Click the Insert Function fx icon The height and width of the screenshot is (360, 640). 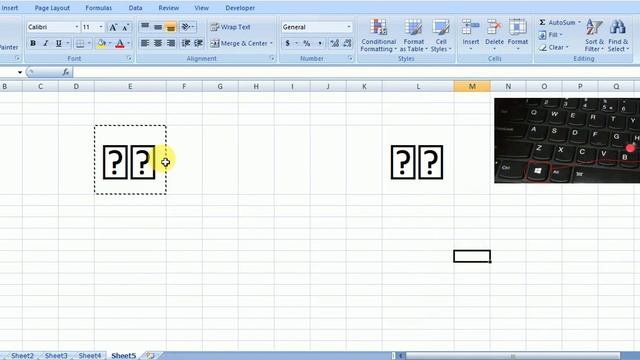[x=65, y=72]
